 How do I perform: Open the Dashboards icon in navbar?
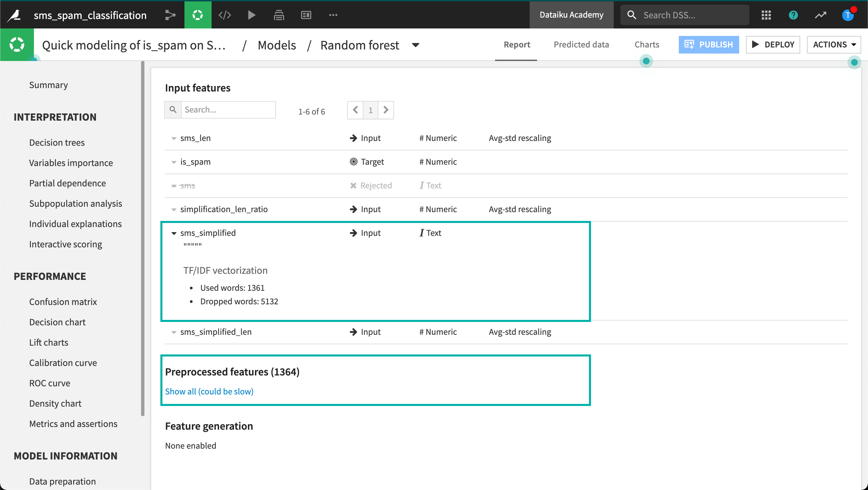coord(306,15)
